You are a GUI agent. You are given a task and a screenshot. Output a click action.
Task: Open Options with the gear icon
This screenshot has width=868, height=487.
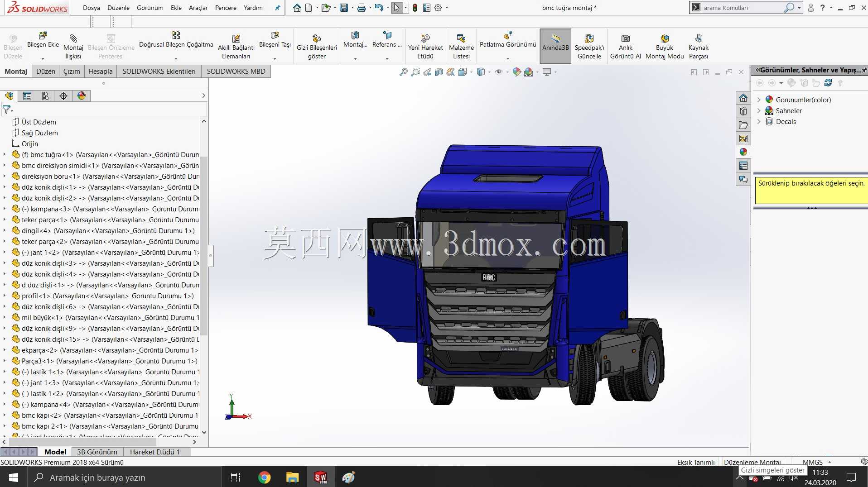(438, 8)
